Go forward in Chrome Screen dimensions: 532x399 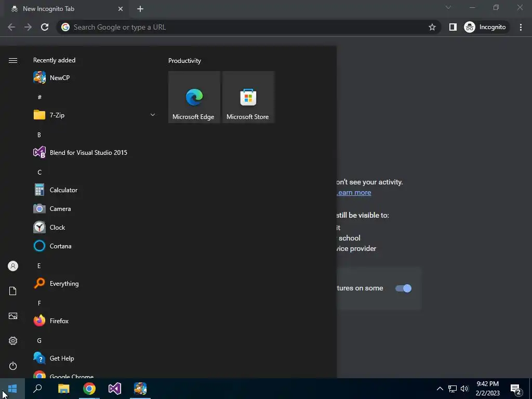point(28,27)
